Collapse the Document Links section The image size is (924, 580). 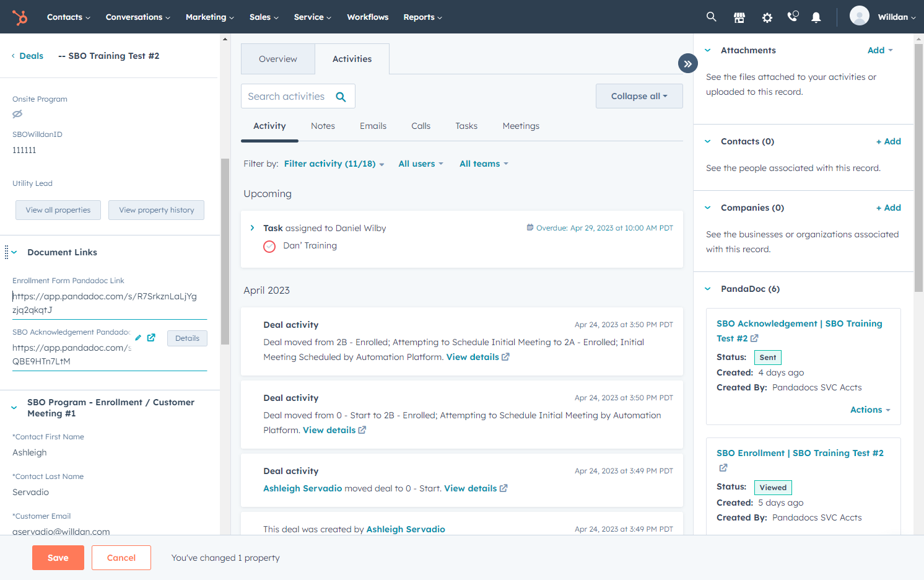[x=14, y=252]
